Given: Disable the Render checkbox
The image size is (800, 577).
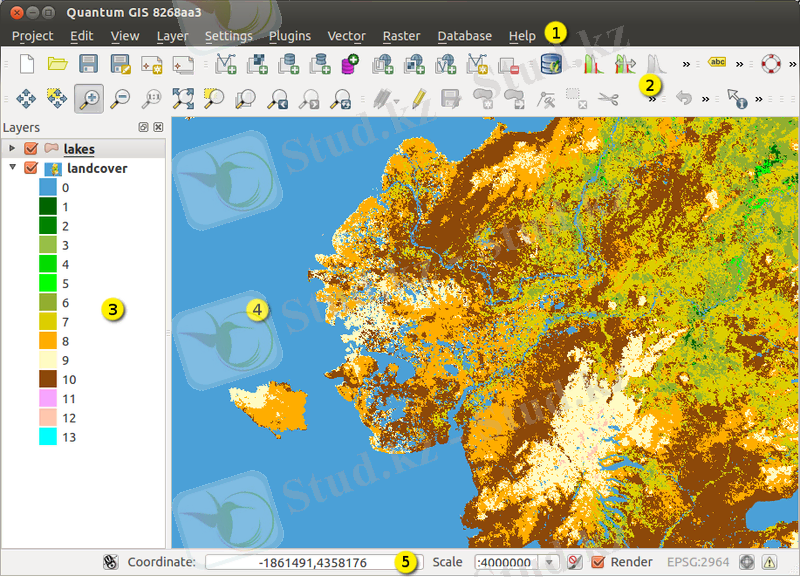Looking at the screenshot, I should click(x=598, y=562).
